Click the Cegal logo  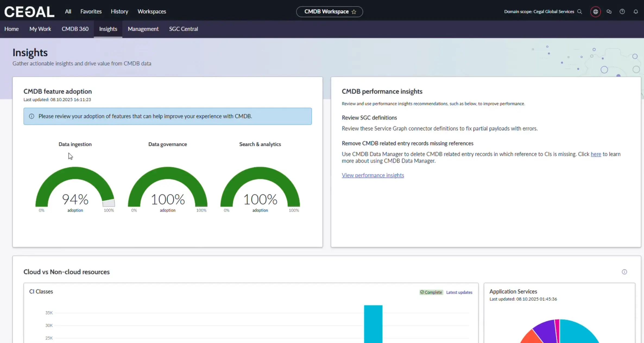click(x=29, y=12)
